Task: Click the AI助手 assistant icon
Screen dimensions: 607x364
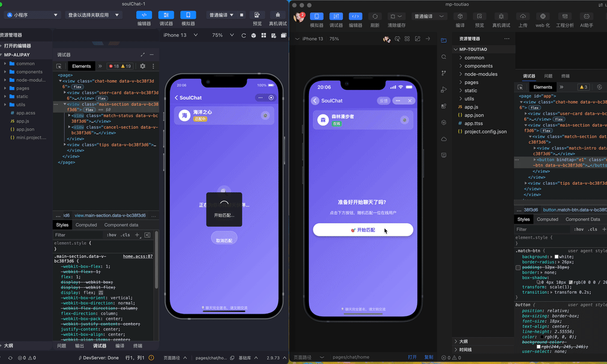Action: point(587,16)
